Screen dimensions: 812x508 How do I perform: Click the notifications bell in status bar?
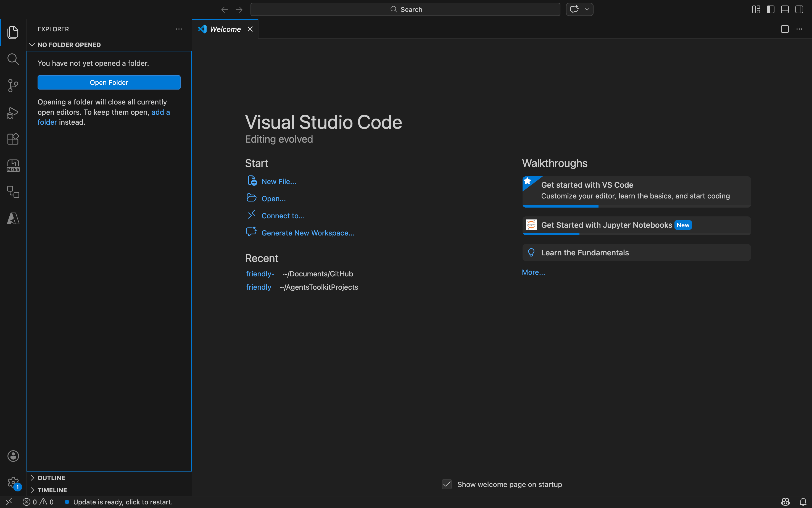tap(803, 502)
